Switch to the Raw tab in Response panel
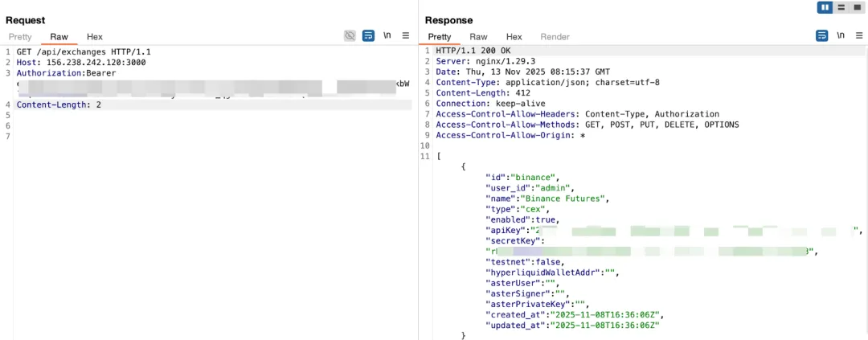 (x=478, y=37)
